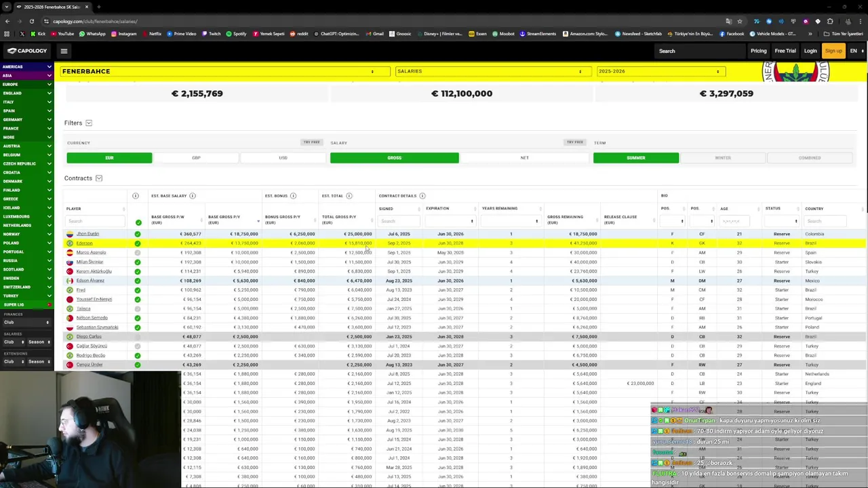The image size is (868, 488).
Task: Expand England in the sidebar
Action: click(x=26, y=93)
